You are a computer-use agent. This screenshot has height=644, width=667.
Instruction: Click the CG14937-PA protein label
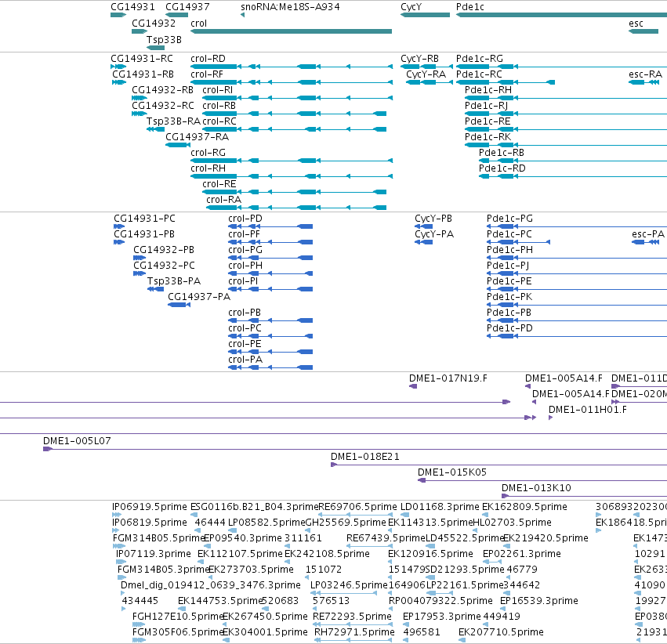[199, 297]
